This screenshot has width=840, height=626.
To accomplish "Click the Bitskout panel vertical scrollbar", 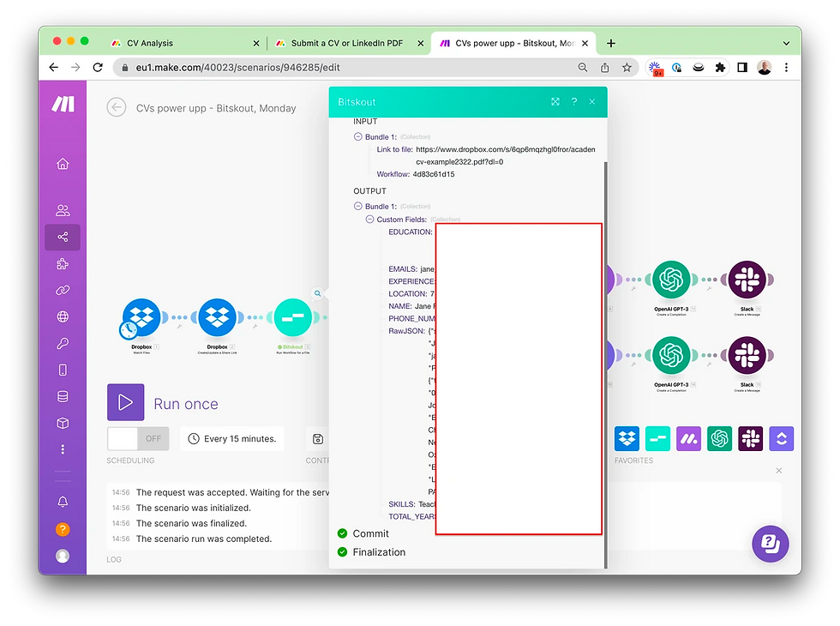I will click(605, 364).
